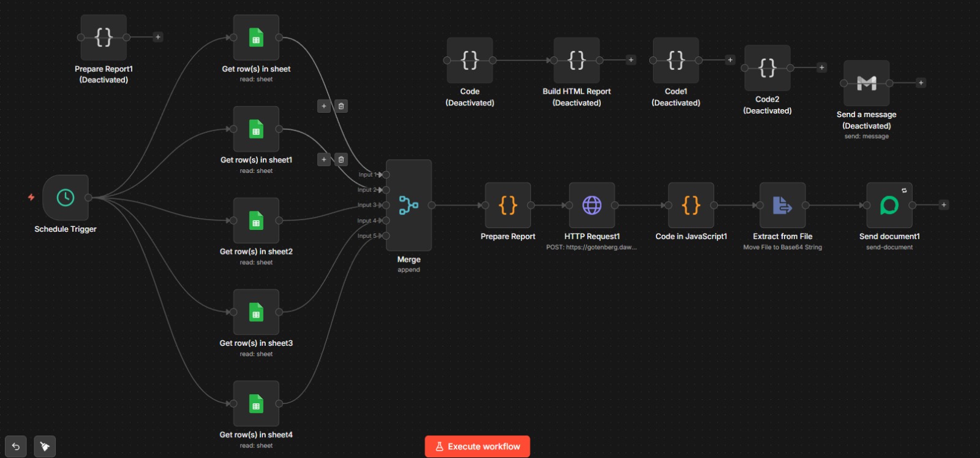Select the deactivated Code node
The width and height of the screenshot is (980, 458).
470,60
